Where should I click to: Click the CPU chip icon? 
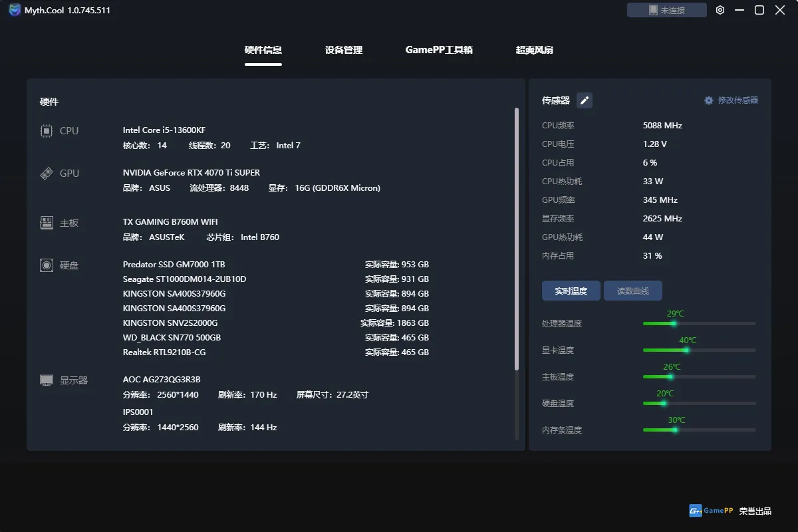pyautogui.click(x=47, y=131)
